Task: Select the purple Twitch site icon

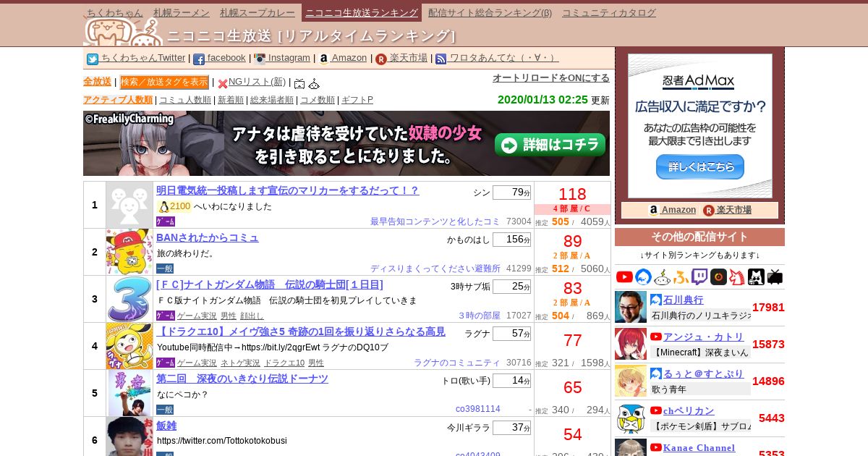Action: (699, 276)
